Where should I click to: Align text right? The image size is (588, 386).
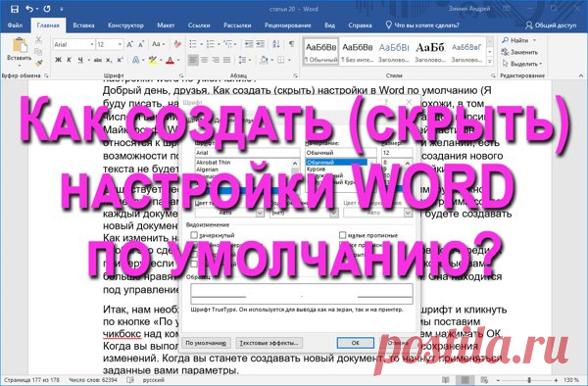[x=216, y=60]
